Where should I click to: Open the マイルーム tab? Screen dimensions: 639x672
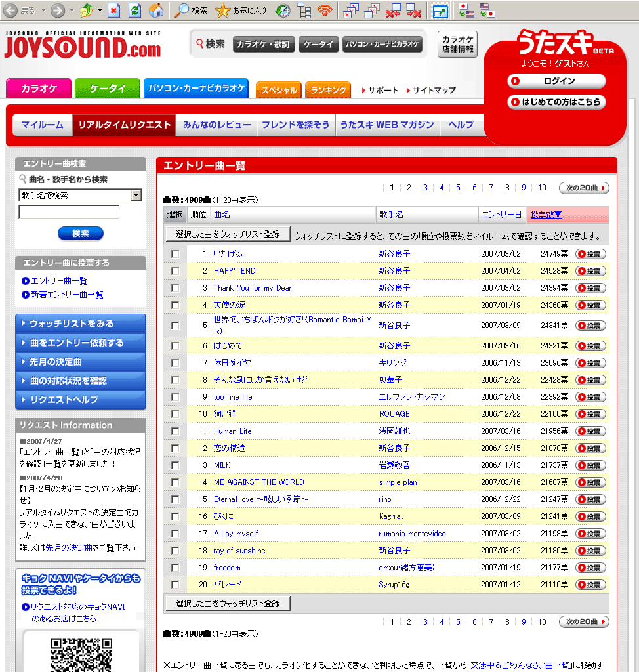tap(43, 125)
